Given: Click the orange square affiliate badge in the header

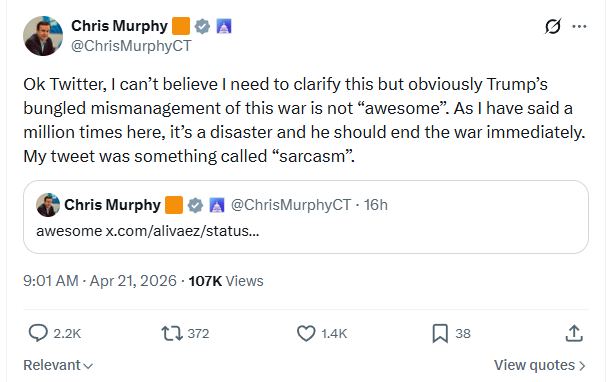Looking at the screenshot, I should point(181,26).
